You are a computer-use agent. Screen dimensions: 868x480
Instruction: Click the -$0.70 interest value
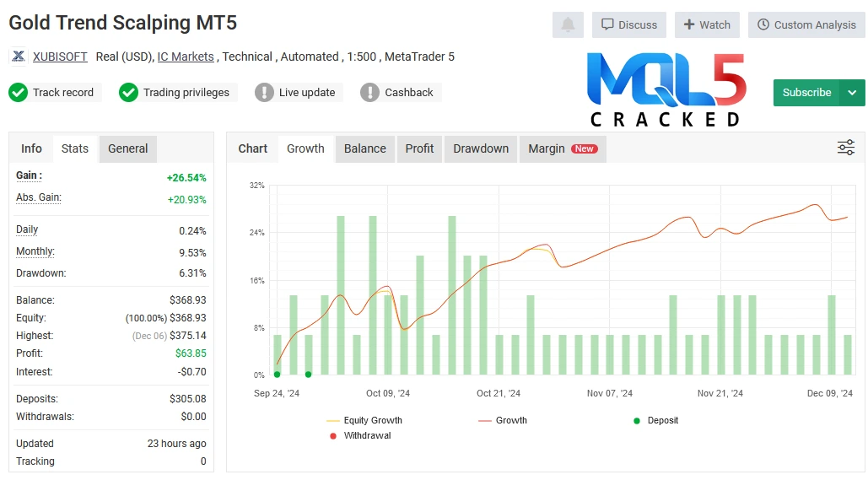[192, 372]
